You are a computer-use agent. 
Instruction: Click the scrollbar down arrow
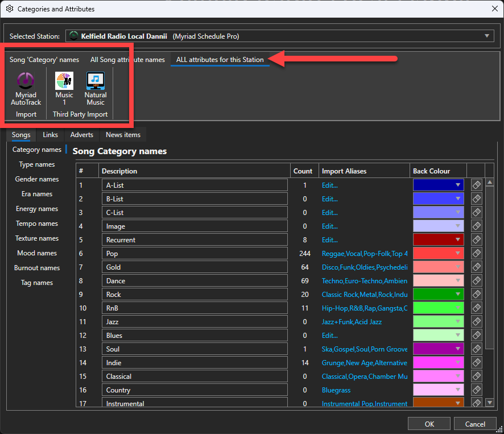tap(490, 402)
